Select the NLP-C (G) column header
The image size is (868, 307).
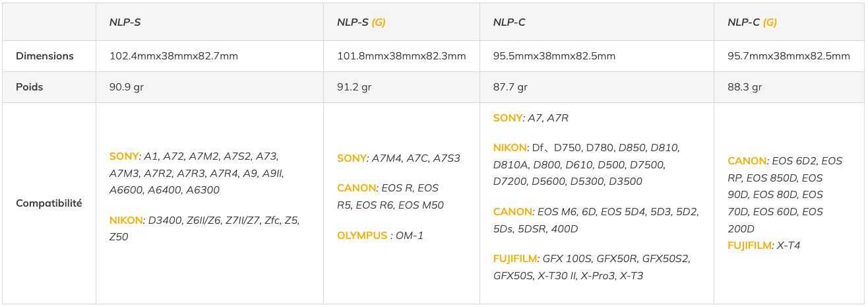[752, 22]
